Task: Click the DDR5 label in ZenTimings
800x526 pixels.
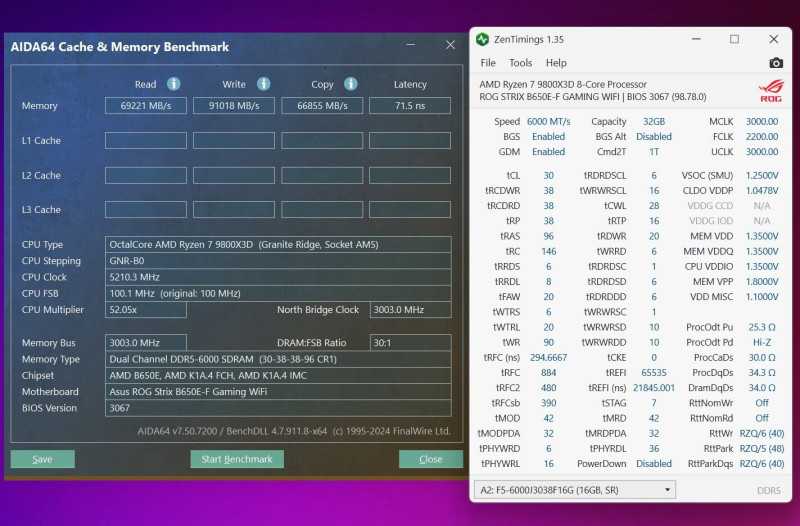Action: click(x=769, y=490)
